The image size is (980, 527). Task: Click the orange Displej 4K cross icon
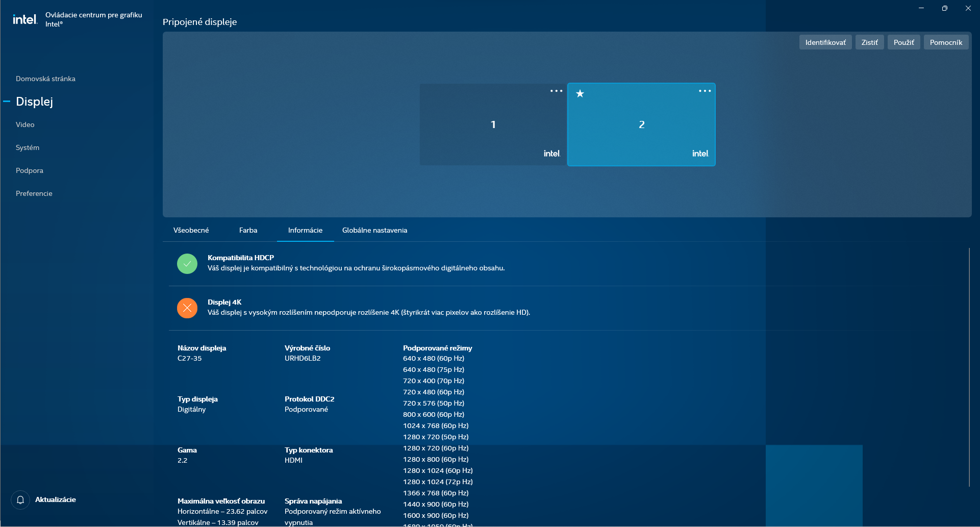[x=187, y=308]
